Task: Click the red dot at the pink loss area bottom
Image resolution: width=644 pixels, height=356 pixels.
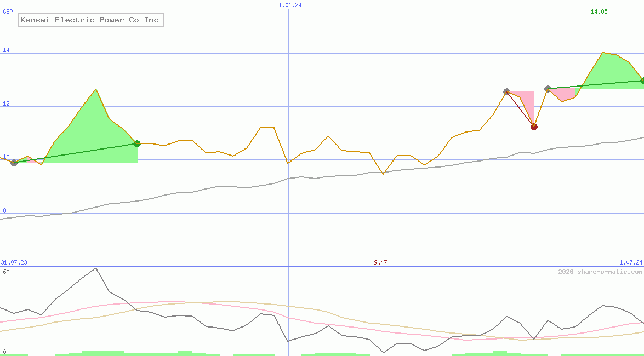Action: [x=534, y=127]
